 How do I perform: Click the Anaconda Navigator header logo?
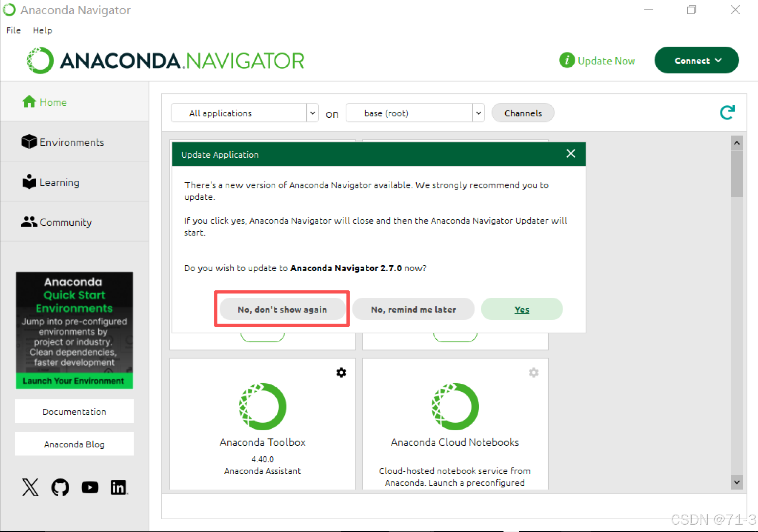click(x=166, y=60)
